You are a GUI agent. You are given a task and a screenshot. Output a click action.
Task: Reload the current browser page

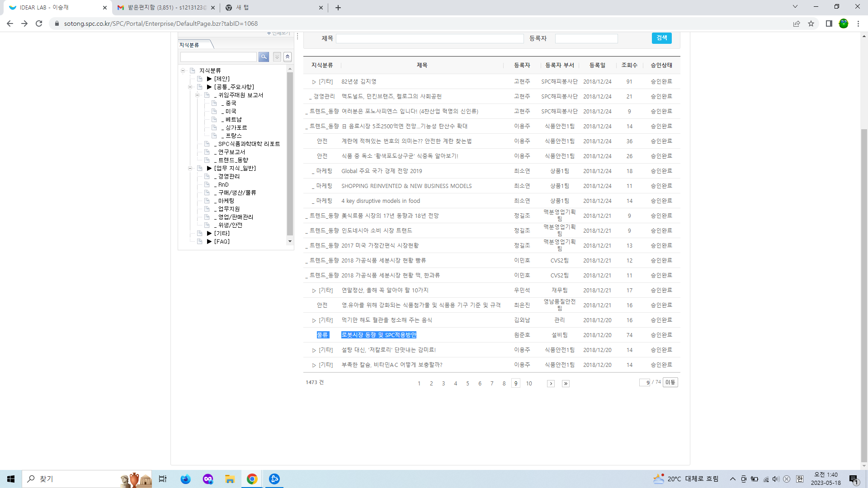click(39, 23)
